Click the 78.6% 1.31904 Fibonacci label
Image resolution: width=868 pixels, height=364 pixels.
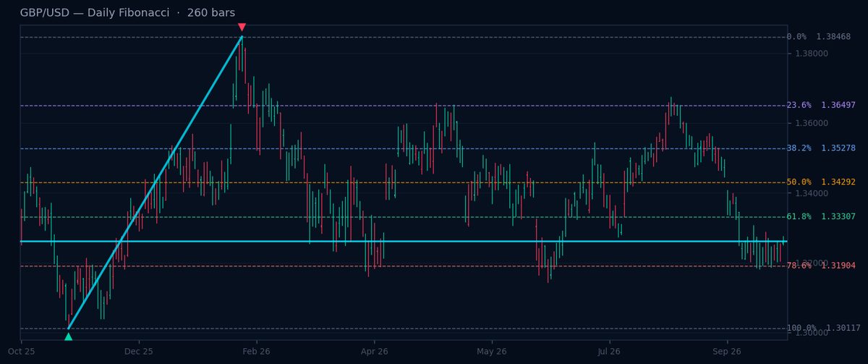coord(821,266)
